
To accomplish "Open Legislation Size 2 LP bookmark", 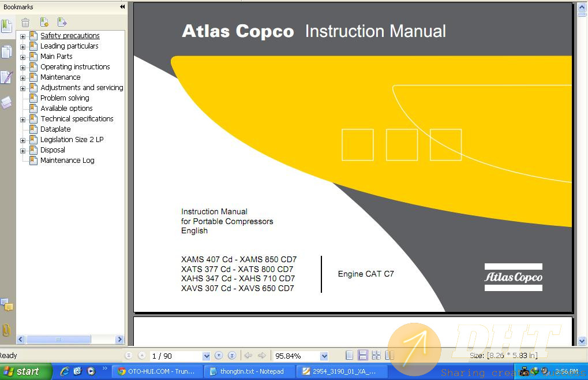I will point(72,140).
